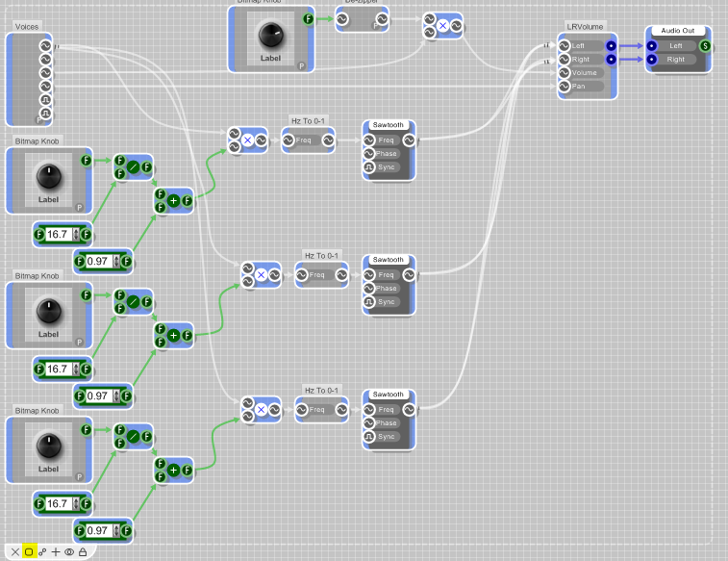Click the topmost 16.7 float value field
The image size is (728, 561).
click(x=58, y=234)
